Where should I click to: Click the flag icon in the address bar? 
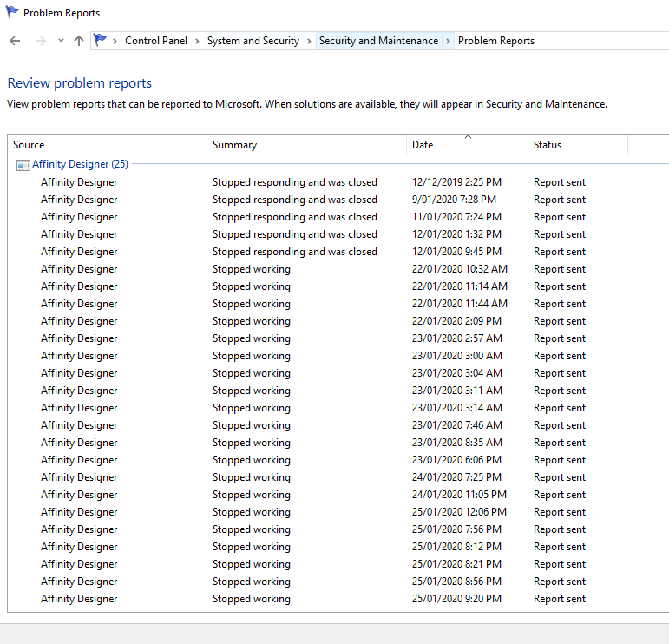(100, 40)
